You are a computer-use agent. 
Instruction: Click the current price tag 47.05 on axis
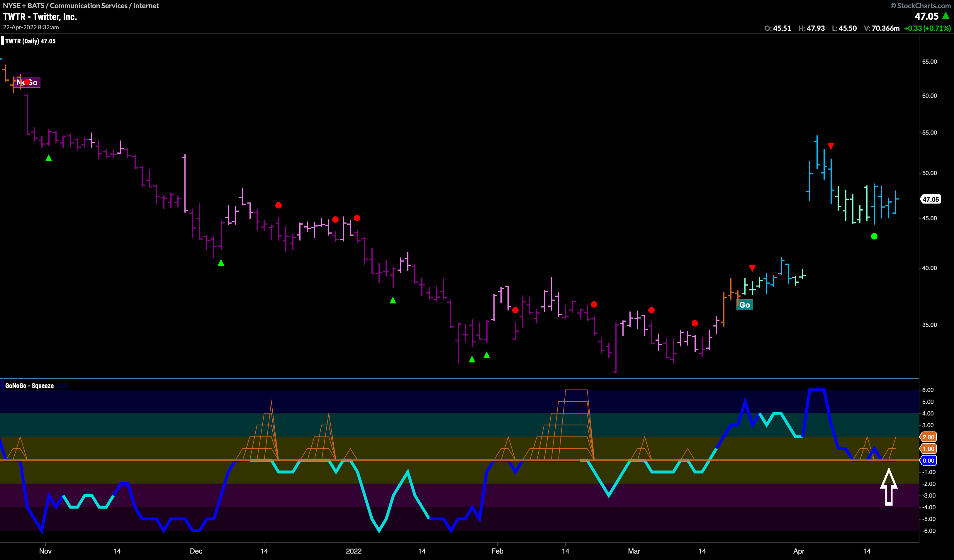point(931,199)
